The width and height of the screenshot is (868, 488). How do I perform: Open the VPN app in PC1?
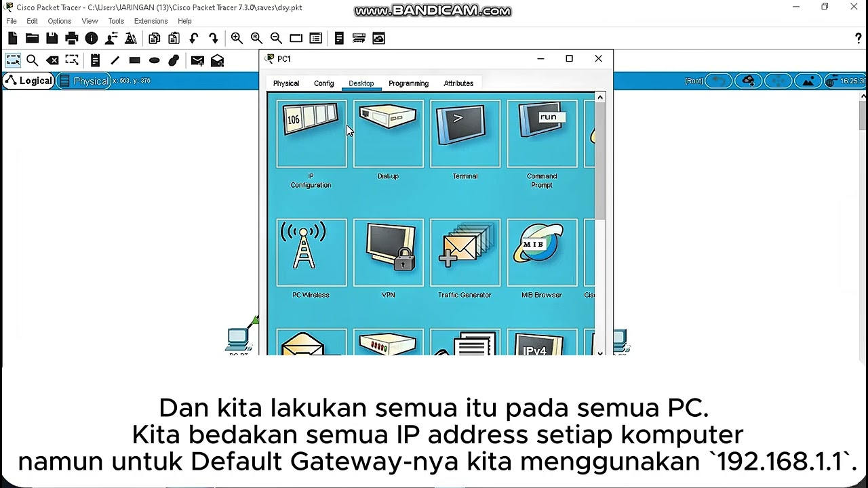389,252
